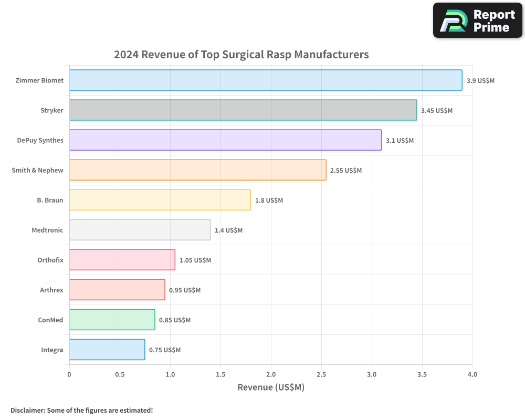Expand the Zimmer Biomet category label
The width and height of the screenshot is (525, 420).
point(39,80)
